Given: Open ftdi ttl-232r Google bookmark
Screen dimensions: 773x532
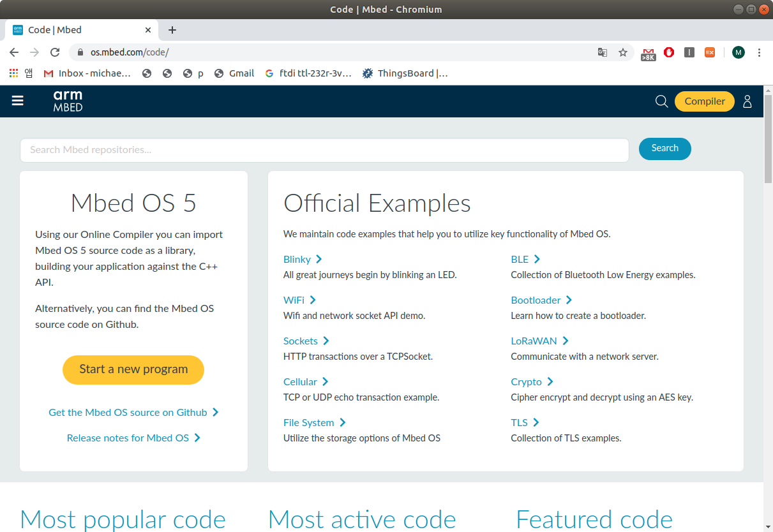Looking at the screenshot, I should point(308,73).
